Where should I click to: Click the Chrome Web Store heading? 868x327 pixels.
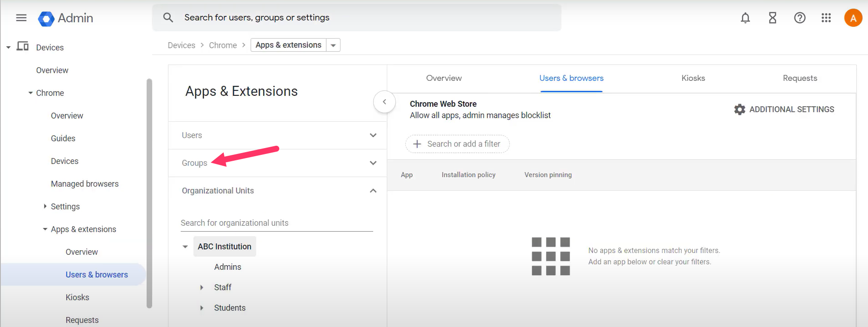coord(443,104)
